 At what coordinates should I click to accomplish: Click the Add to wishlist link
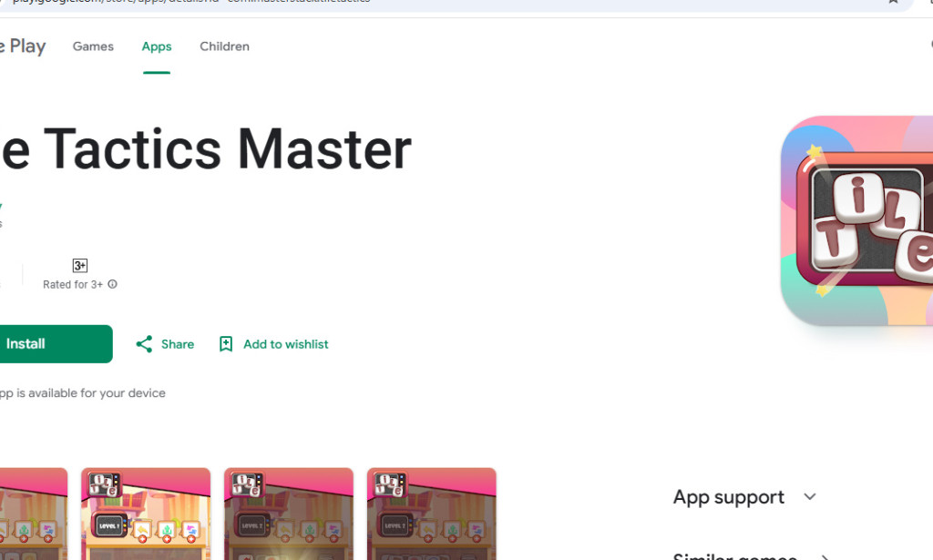click(x=285, y=344)
